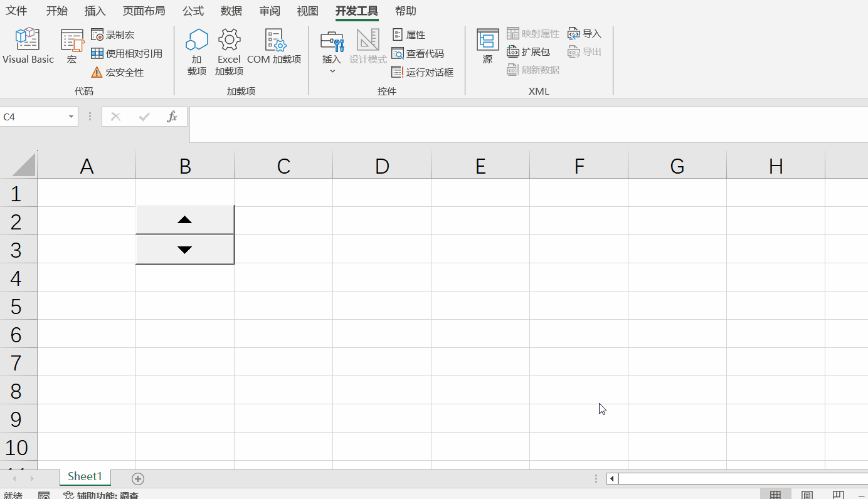Viewport: 868px width, 499px height.
Task: Click the 属性 properties button
Action: [410, 34]
